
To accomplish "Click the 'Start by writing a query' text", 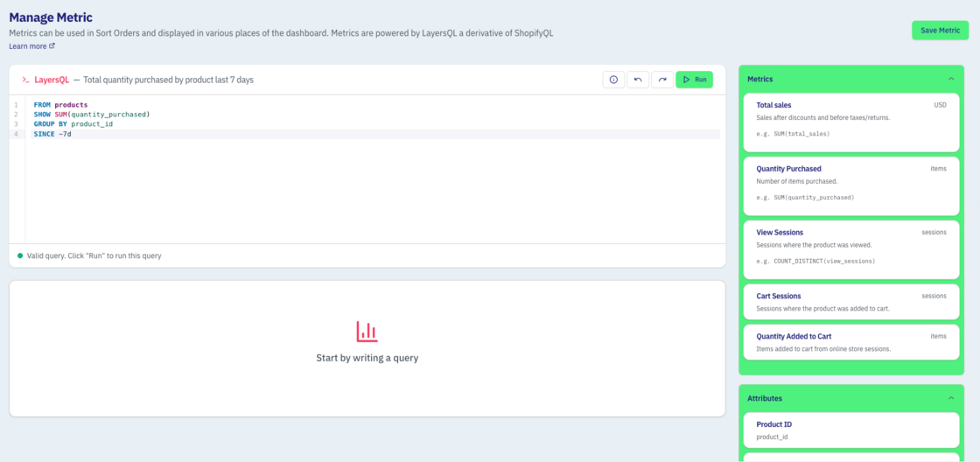I will pyautogui.click(x=367, y=358).
